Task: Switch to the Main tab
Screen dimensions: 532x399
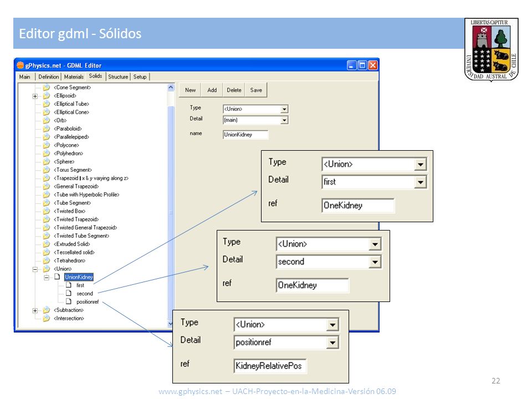Action: [24, 77]
